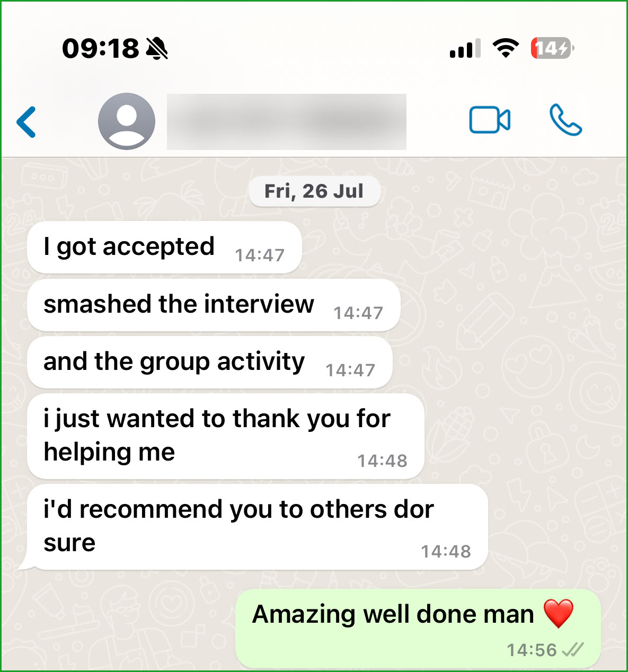This screenshot has width=628, height=672.
Task: Tap the Fri, 26 Jul date label
Action: pyautogui.click(x=314, y=191)
